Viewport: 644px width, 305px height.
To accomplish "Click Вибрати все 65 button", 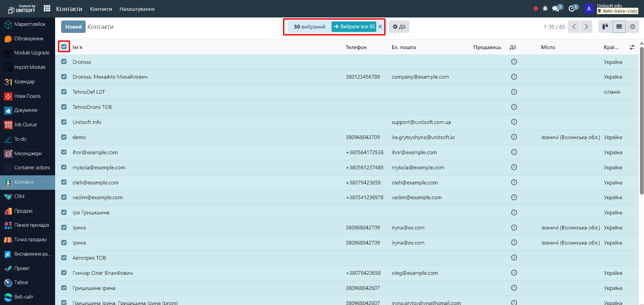I will tap(354, 27).
